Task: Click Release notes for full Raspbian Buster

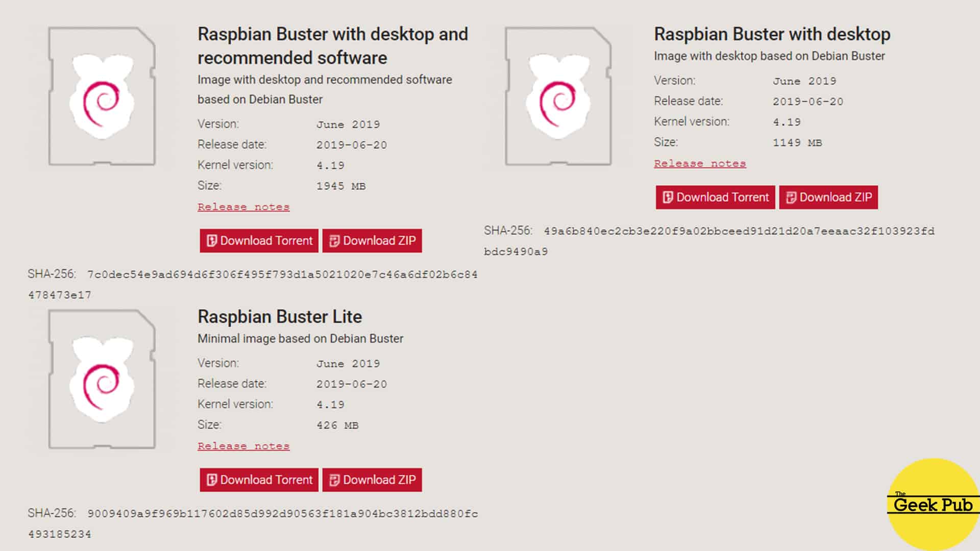Action: click(x=243, y=207)
